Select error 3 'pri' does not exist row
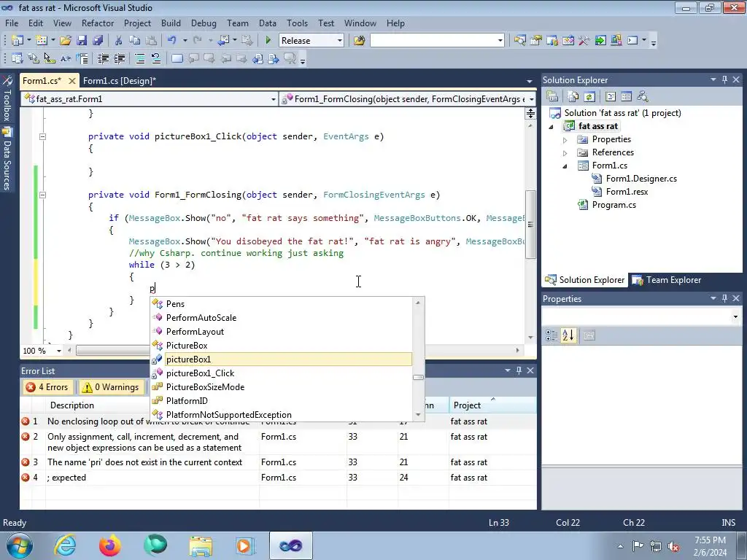 point(278,462)
